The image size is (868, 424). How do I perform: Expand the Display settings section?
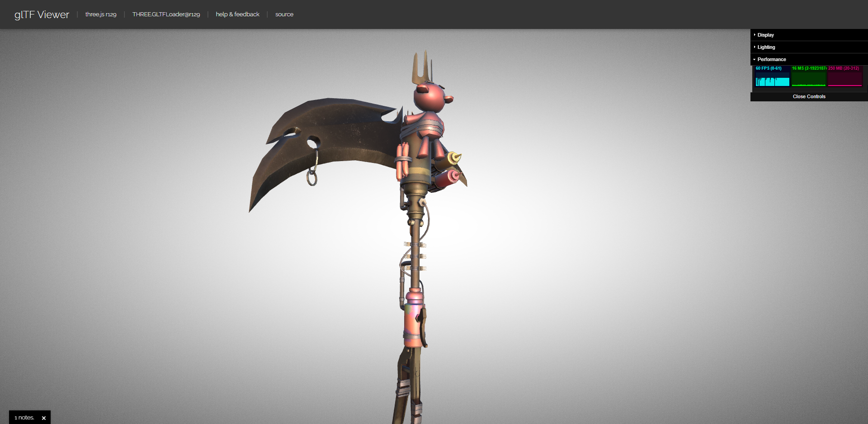[766, 35]
